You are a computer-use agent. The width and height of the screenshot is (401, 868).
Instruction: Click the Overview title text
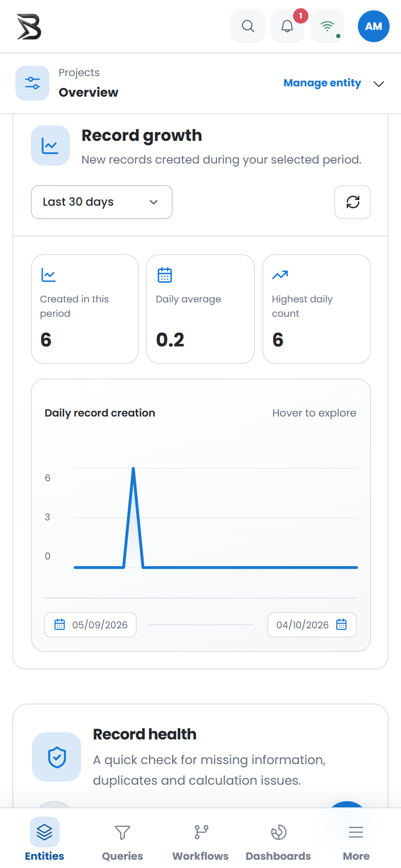[x=88, y=93]
